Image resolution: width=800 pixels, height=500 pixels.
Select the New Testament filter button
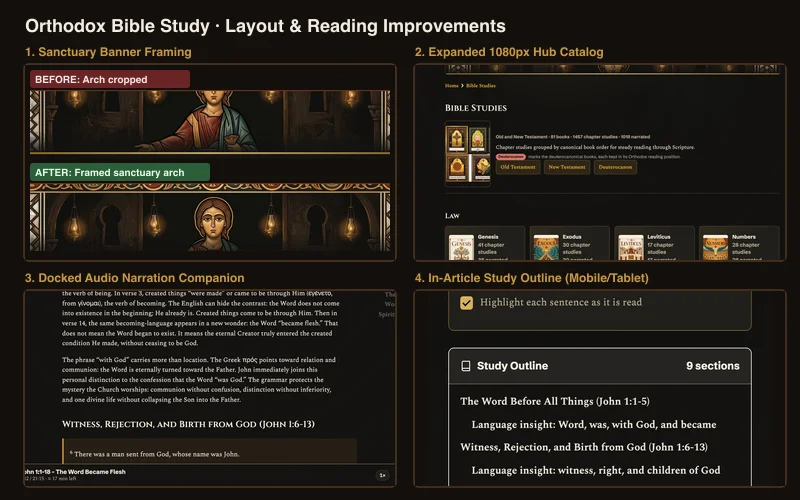coord(567,167)
